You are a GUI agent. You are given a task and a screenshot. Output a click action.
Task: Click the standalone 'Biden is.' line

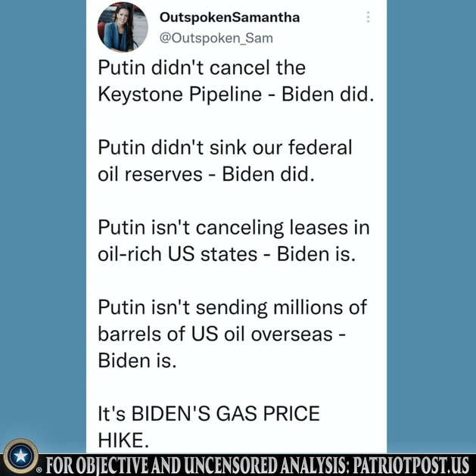coord(137,361)
